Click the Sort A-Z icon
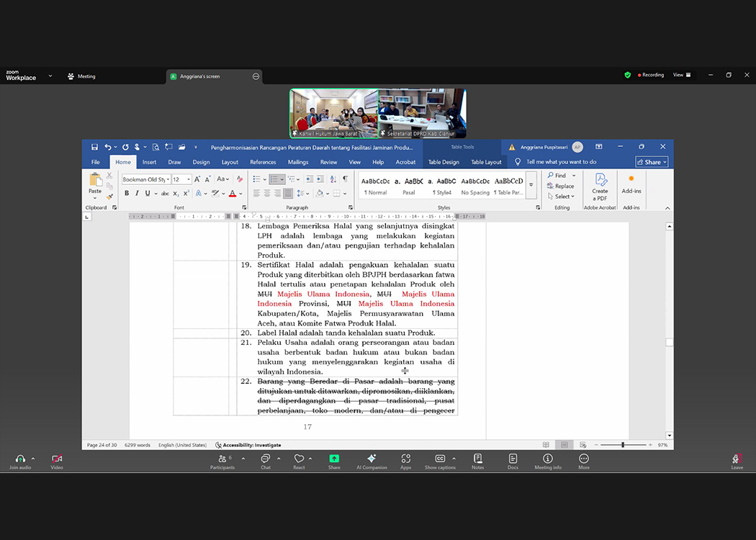 [333, 179]
